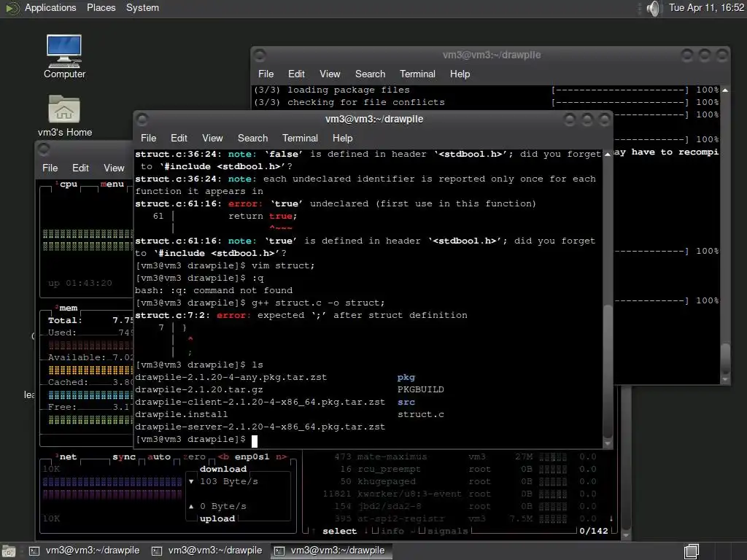Click front terminal scrollbar up arrow
The image size is (747, 560).
608,155
